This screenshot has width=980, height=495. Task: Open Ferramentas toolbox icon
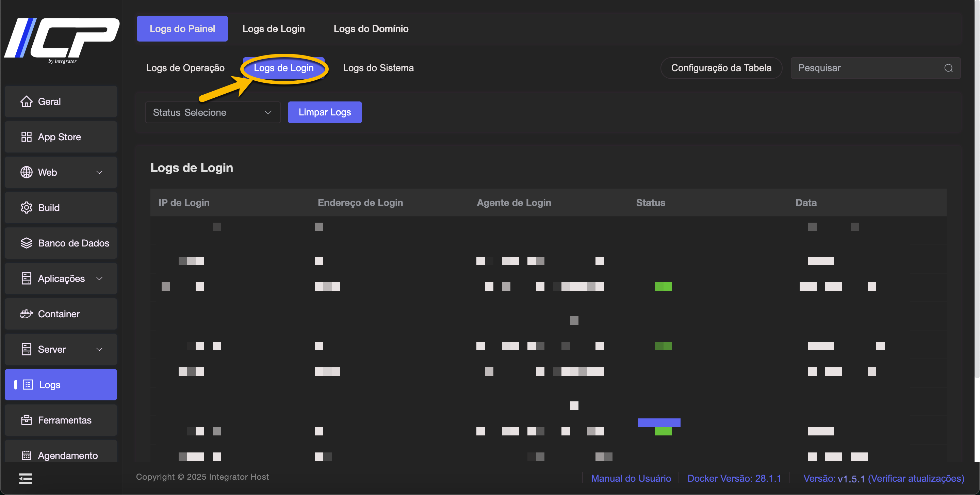pos(26,420)
